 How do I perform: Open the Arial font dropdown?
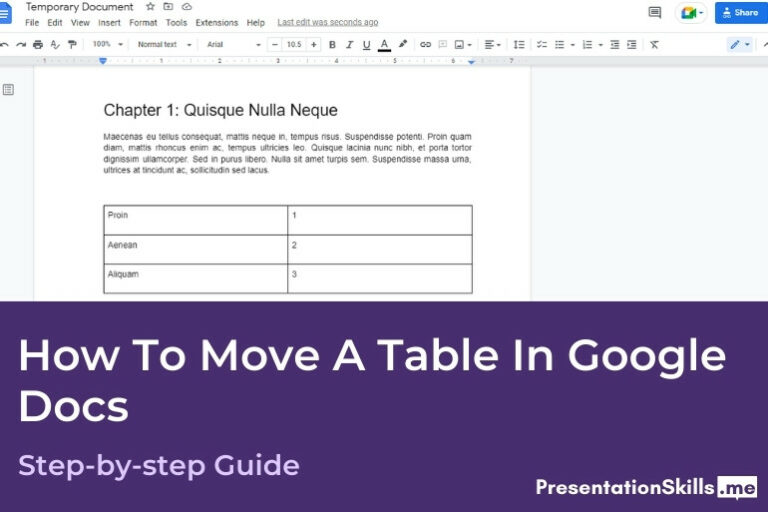click(x=234, y=44)
